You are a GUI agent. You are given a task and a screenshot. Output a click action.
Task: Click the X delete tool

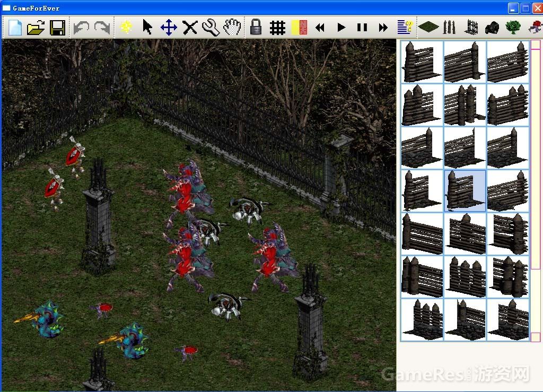(190, 27)
